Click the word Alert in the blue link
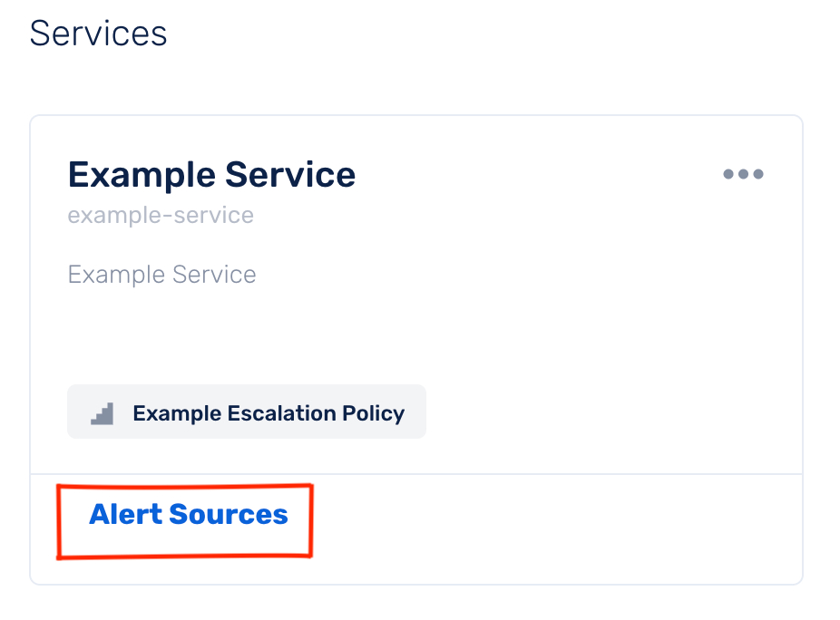This screenshot has height=620, width=840. point(124,515)
